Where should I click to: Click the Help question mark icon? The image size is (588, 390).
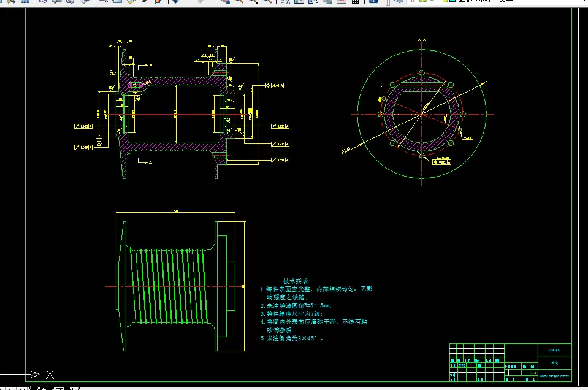click(373, 1)
